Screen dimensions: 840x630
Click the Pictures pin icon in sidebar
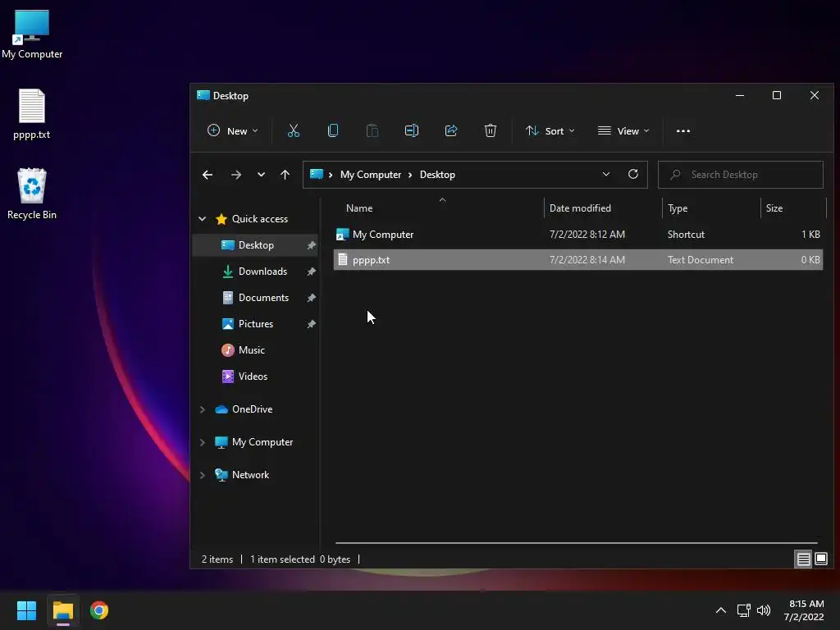click(x=311, y=324)
